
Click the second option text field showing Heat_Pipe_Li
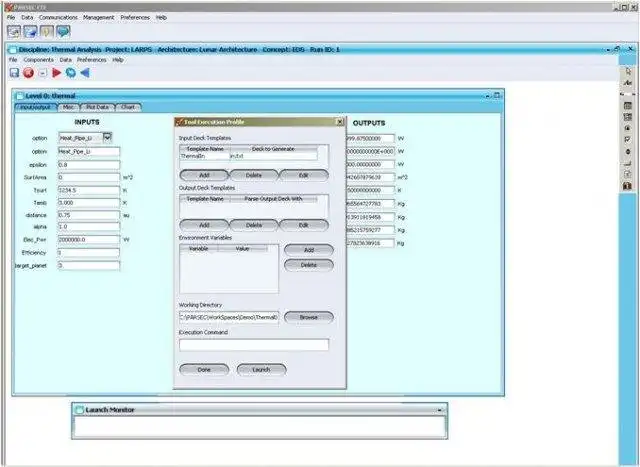point(89,151)
